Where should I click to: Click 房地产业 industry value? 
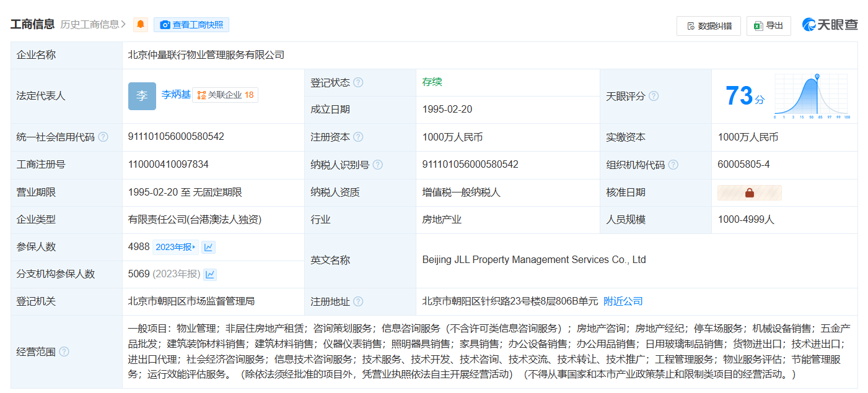pyautogui.click(x=442, y=220)
